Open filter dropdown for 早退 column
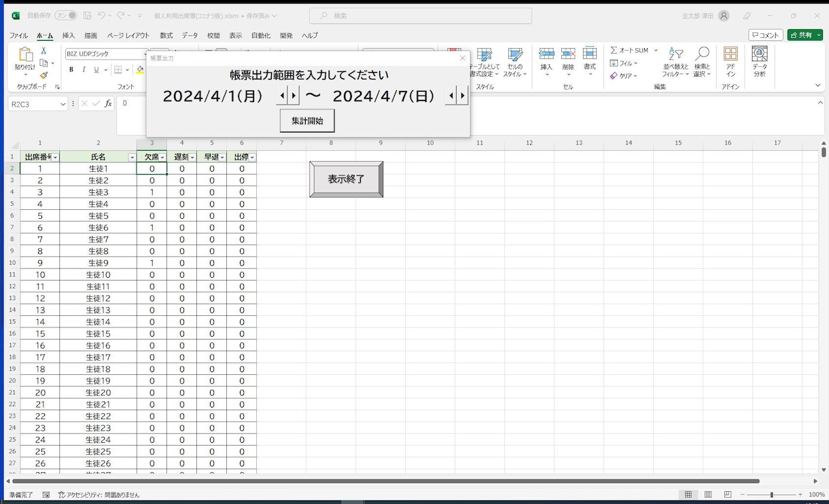This screenshot has height=504, width=829. tap(222, 157)
